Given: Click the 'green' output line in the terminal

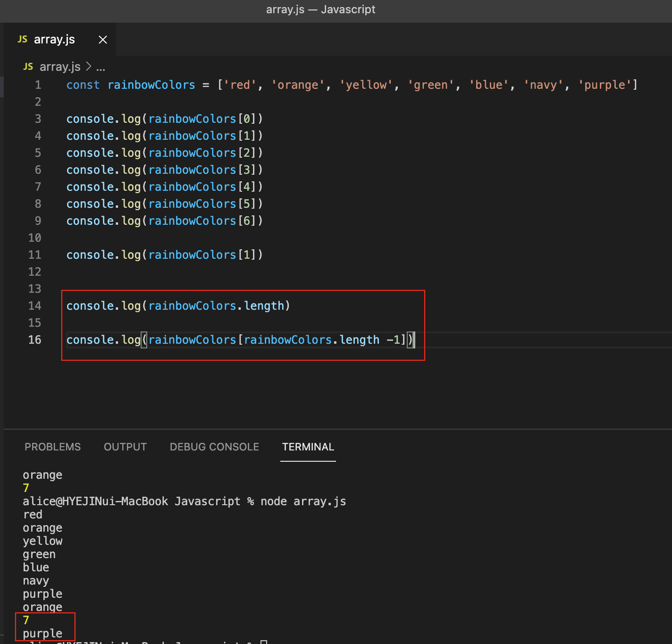Looking at the screenshot, I should 39,554.
